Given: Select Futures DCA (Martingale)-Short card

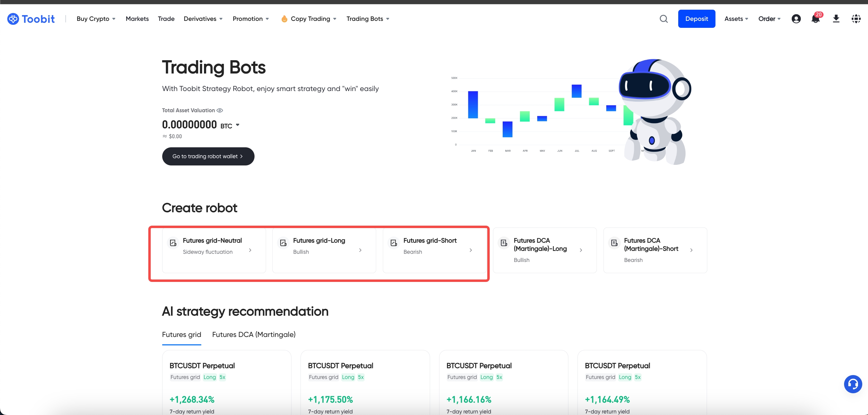Looking at the screenshot, I should coord(655,250).
